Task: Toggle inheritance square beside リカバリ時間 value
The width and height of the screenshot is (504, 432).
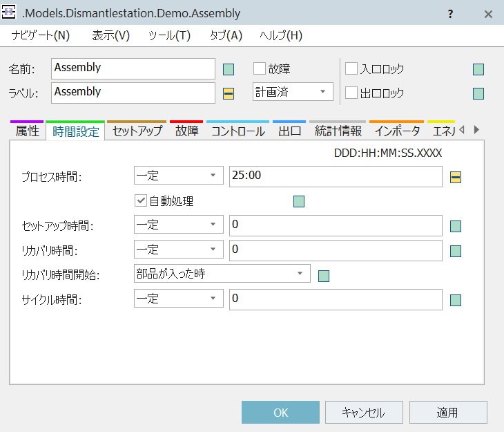Action: [x=456, y=251]
